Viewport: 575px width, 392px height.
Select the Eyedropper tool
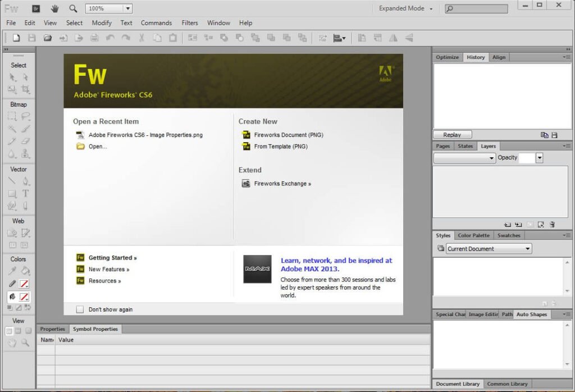(12, 271)
